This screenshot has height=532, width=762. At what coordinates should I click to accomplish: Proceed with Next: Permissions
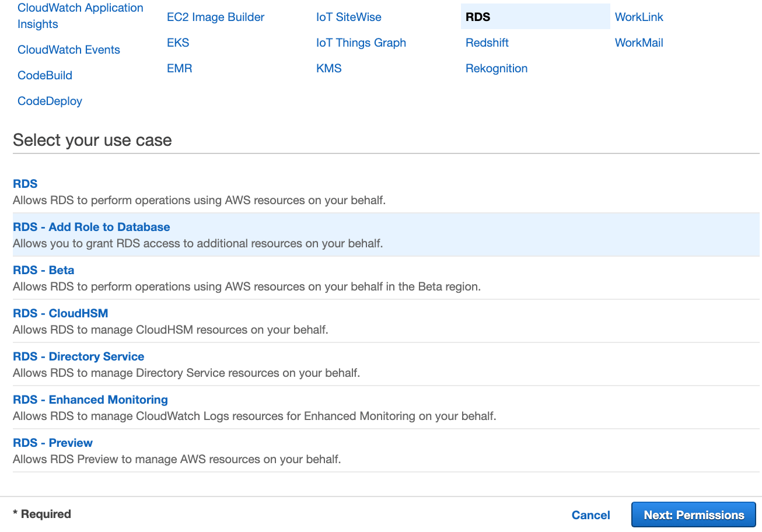click(693, 514)
